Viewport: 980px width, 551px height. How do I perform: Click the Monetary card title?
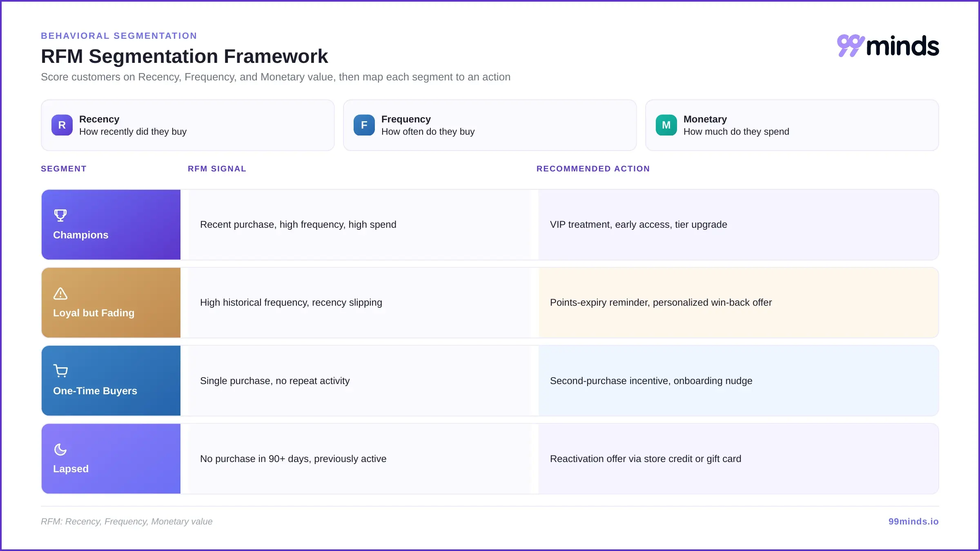pos(705,119)
